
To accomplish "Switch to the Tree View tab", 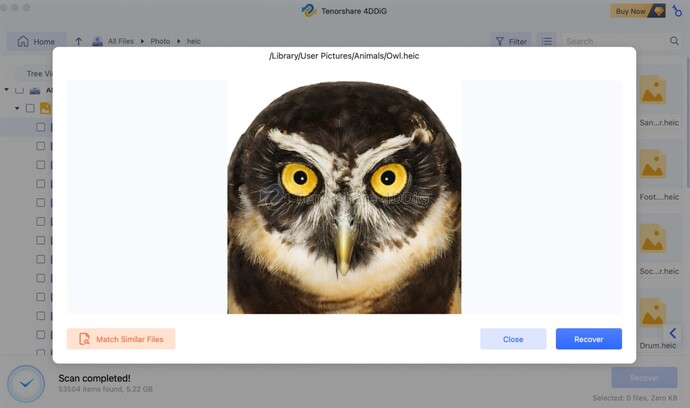I will click(40, 73).
